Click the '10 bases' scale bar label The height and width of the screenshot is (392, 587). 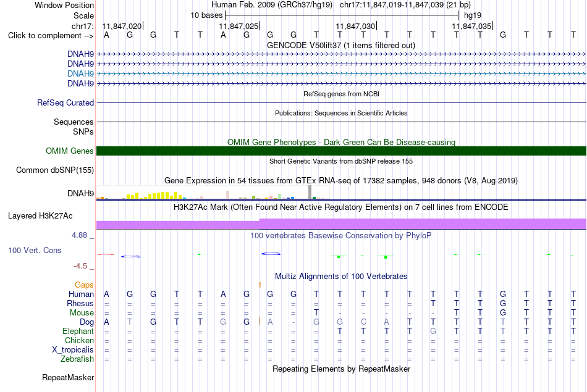(x=206, y=15)
